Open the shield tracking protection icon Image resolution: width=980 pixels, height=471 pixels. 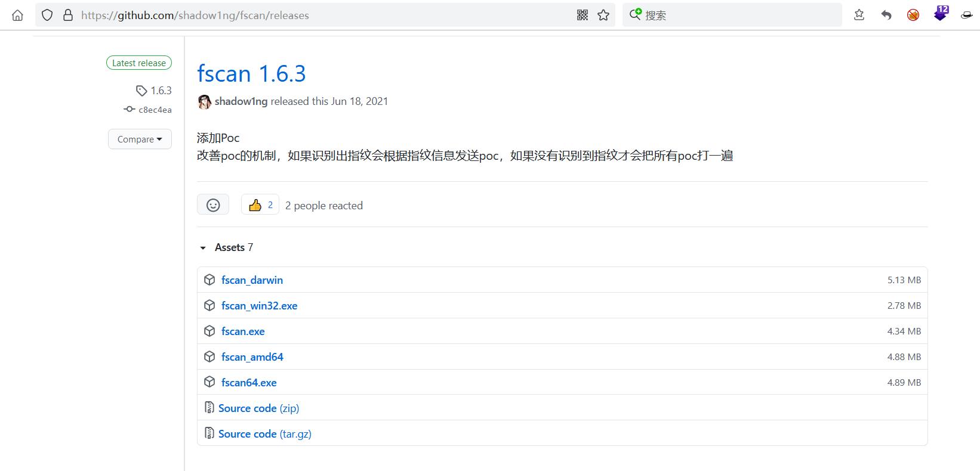47,15
